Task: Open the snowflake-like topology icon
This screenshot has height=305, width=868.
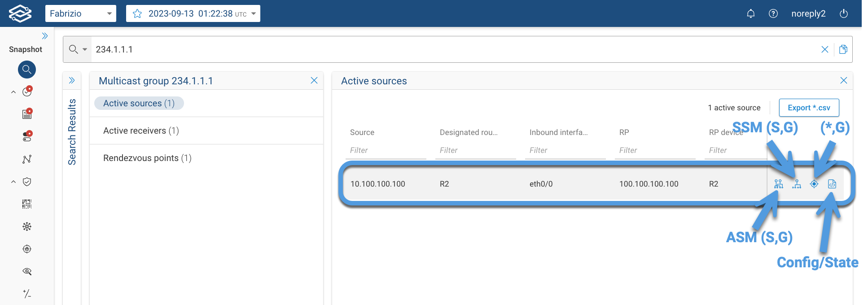Action: pos(27,227)
